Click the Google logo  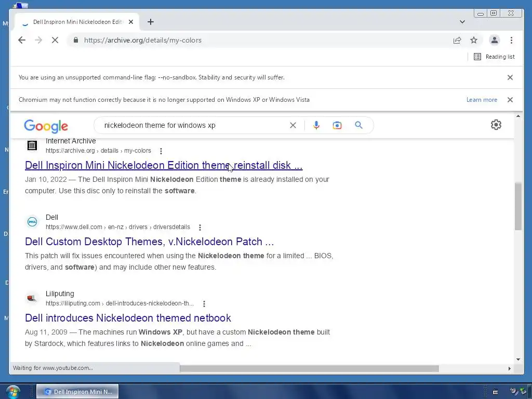tap(46, 126)
